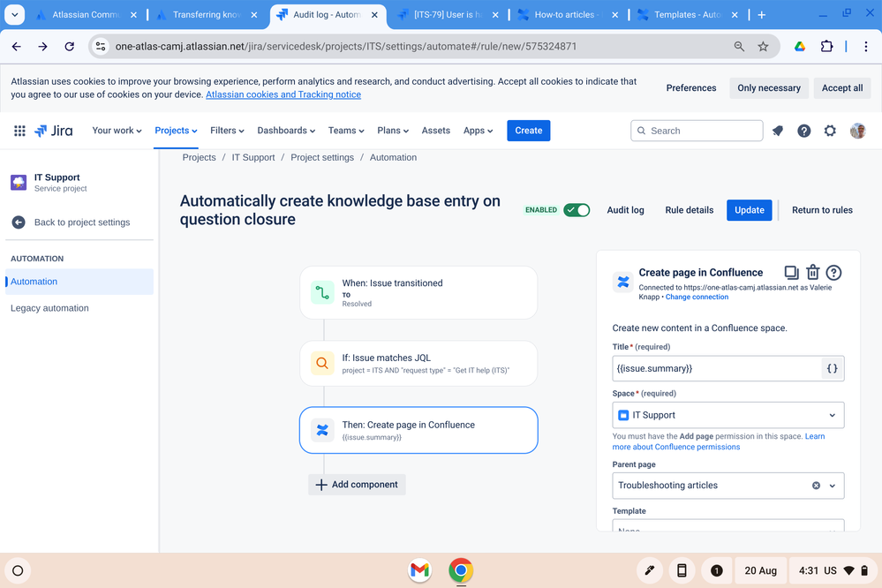This screenshot has width=882, height=588.
Task: Click the Add component button
Action: click(357, 485)
